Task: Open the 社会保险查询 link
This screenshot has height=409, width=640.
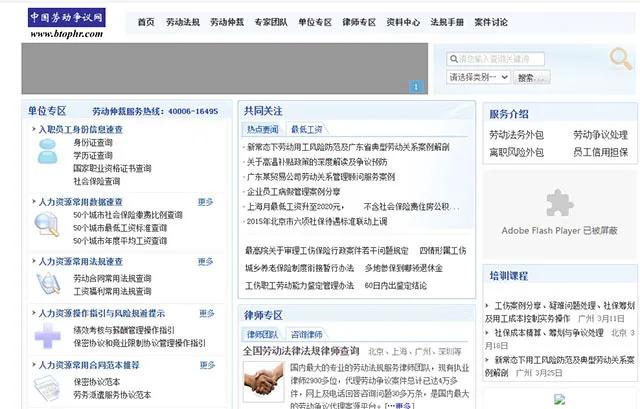Action: click(x=97, y=181)
